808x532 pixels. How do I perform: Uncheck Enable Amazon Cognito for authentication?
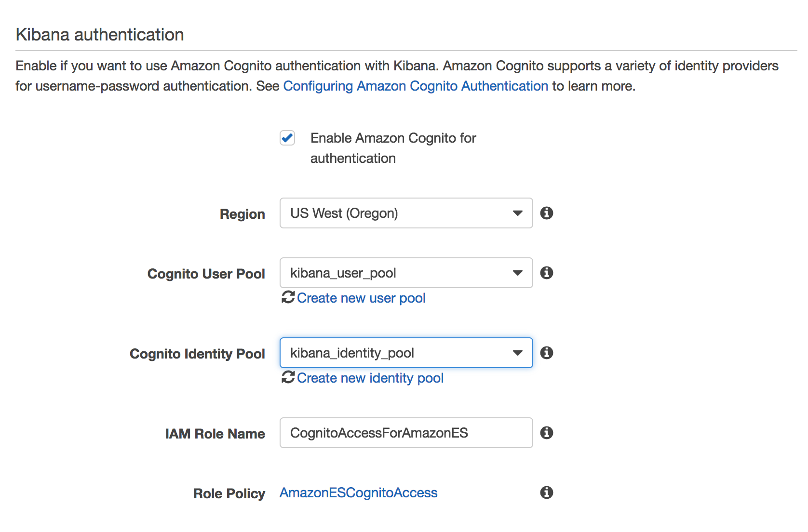(287, 138)
